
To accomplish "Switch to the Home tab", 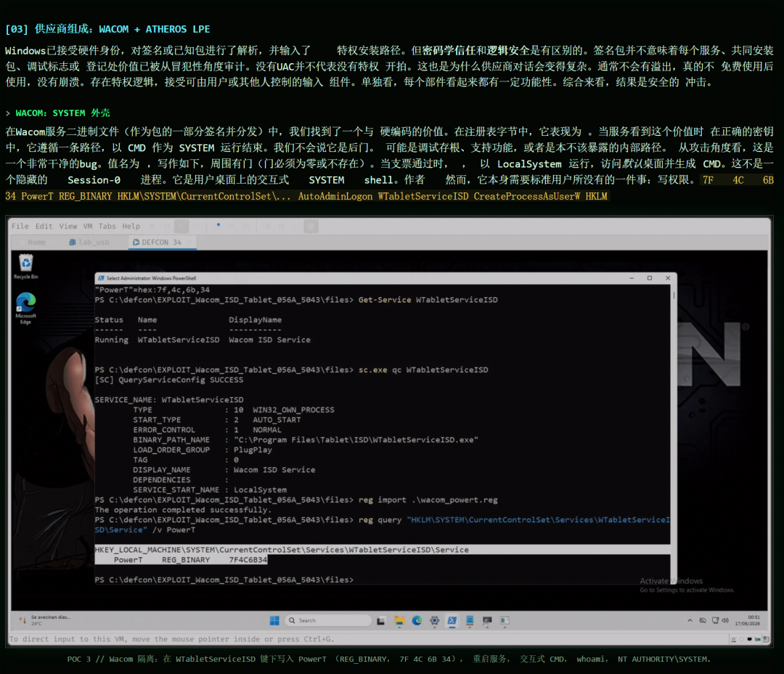I will point(36,242).
